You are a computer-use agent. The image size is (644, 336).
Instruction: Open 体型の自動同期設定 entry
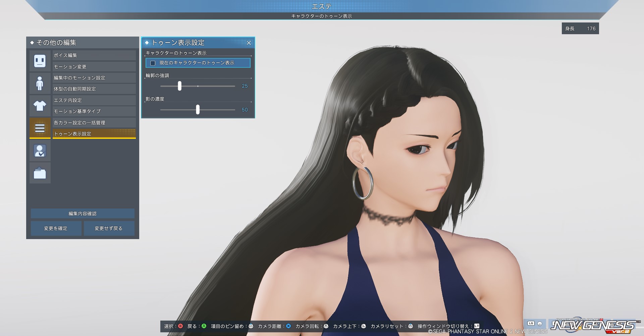click(94, 89)
